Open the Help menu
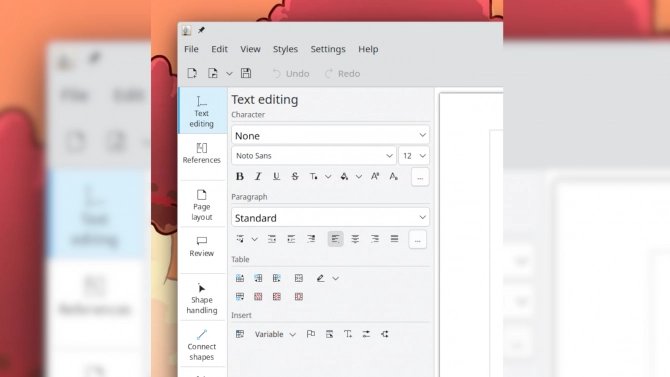This screenshot has height=377, width=670. click(368, 49)
